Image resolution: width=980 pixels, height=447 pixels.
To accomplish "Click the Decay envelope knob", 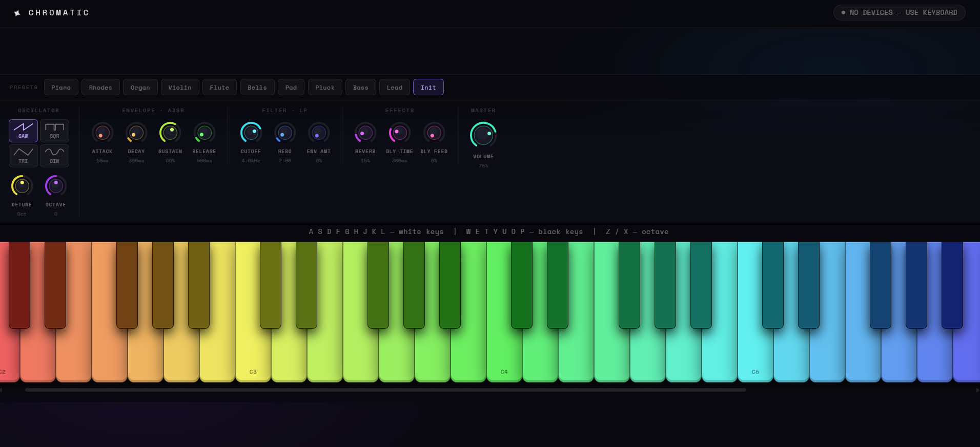I will coord(136,133).
